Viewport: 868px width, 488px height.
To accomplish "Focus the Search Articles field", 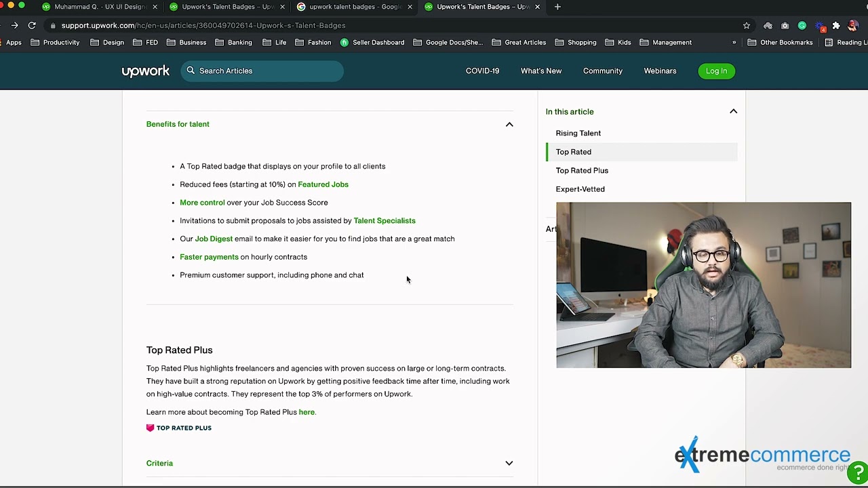I will pos(262,70).
